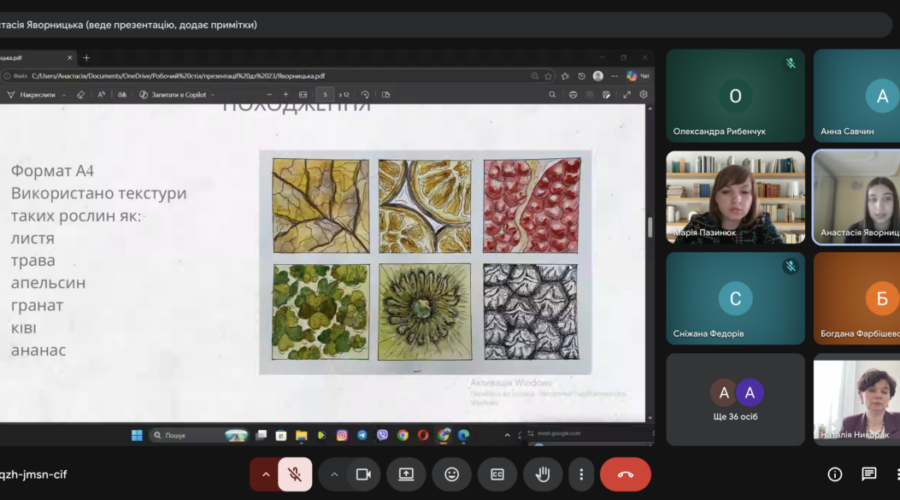
Task: Open audio settings chevron beside microphone
Action: (265, 474)
